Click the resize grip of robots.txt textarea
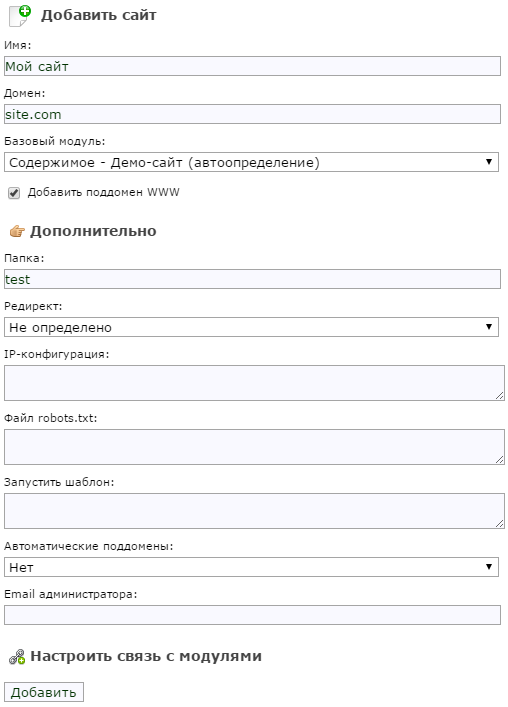The width and height of the screenshot is (508, 707). 499,459
